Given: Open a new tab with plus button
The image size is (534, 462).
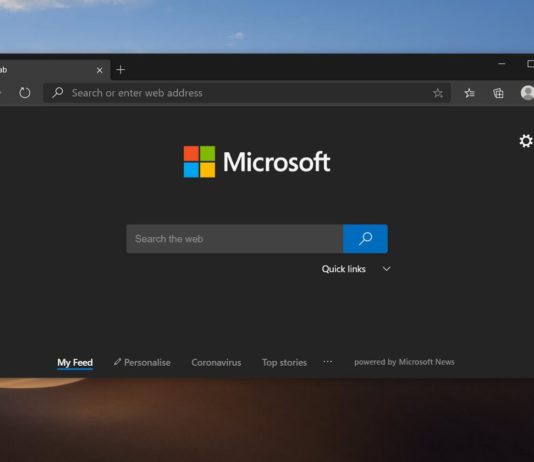Looking at the screenshot, I should pos(121,70).
